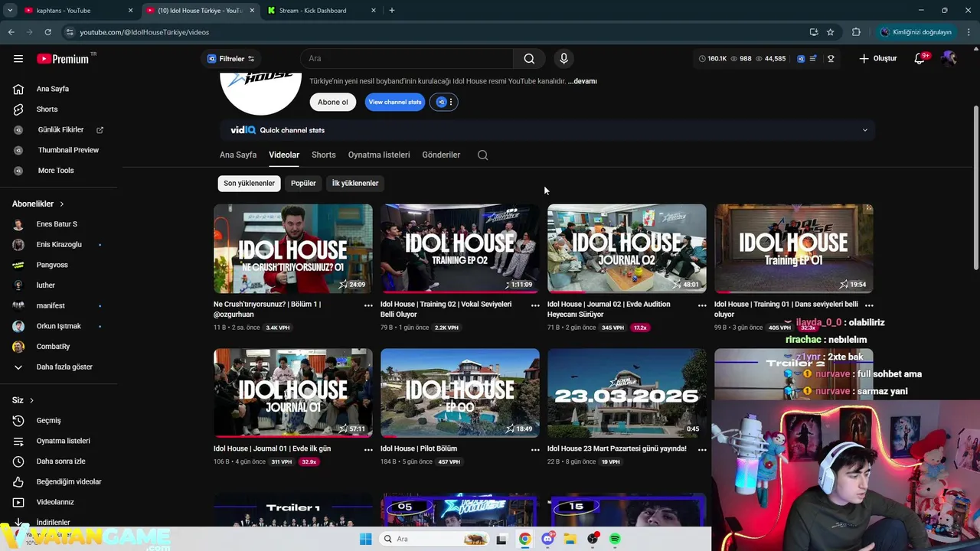Open more options for the Pilot Bölüm video
The image size is (980, 551).
click(535, 450)
